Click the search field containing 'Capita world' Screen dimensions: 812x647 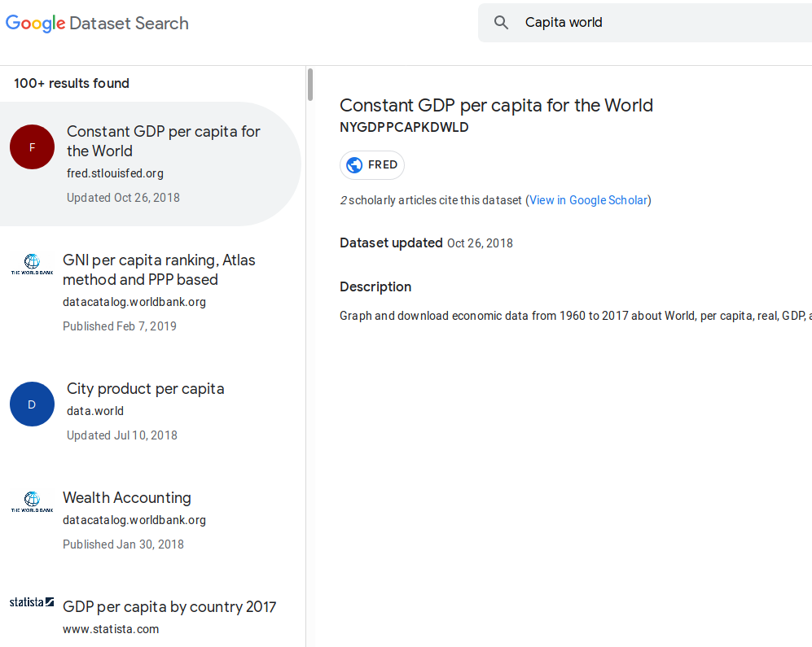pos(645,23)
